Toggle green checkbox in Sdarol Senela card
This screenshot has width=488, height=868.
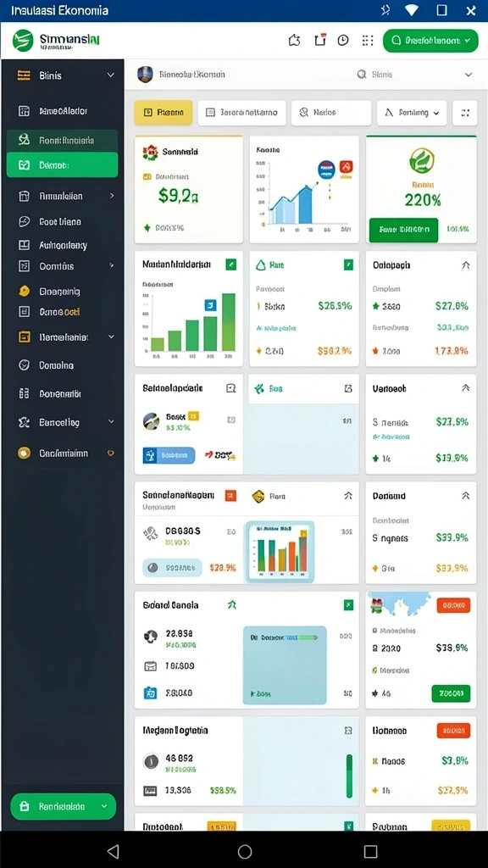tap(348, 605)
